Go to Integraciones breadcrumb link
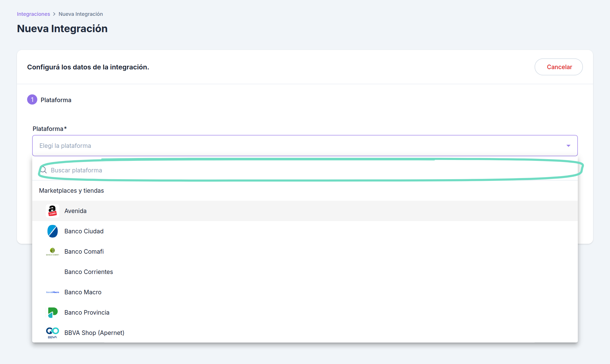This screenshot has height=364, width=610. point(33,14)
